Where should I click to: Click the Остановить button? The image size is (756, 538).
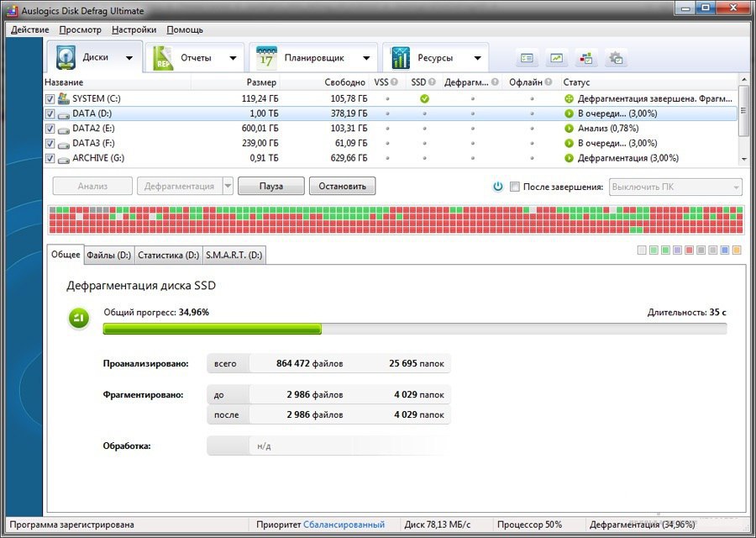tap(343, 186)
